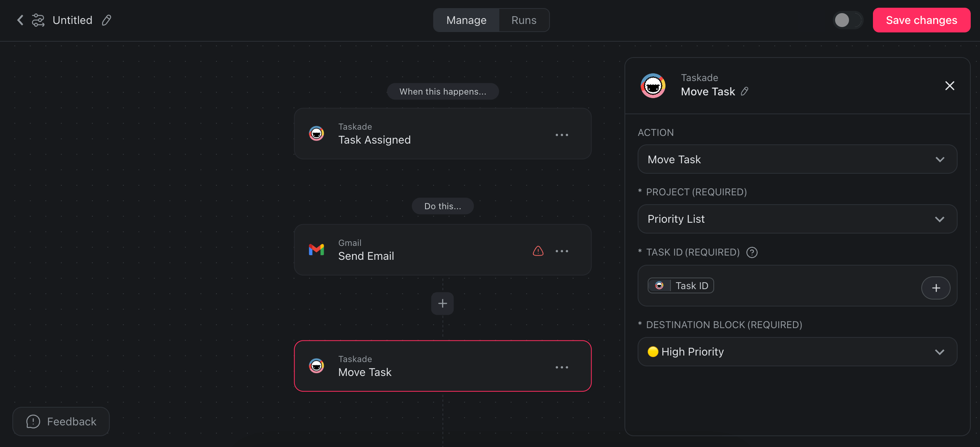Click the Task ID help question icon
The width and height of the screenshot is (980, 447).
click(752, 252)
